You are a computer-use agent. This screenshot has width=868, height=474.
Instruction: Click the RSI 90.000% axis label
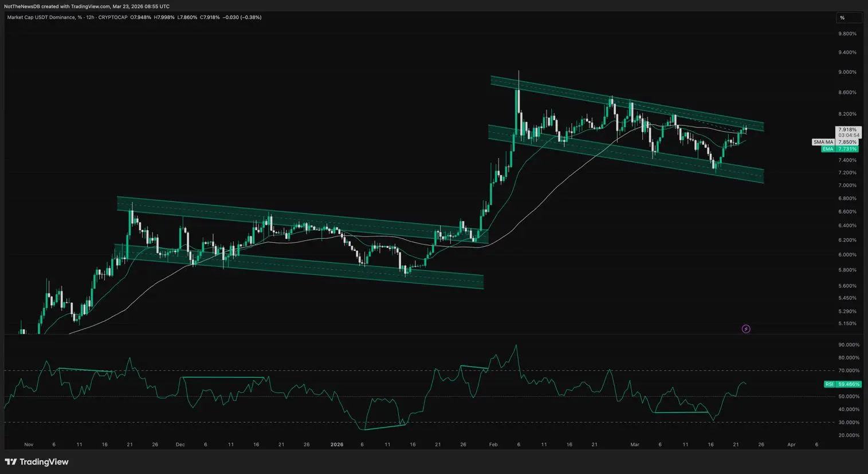849,345
